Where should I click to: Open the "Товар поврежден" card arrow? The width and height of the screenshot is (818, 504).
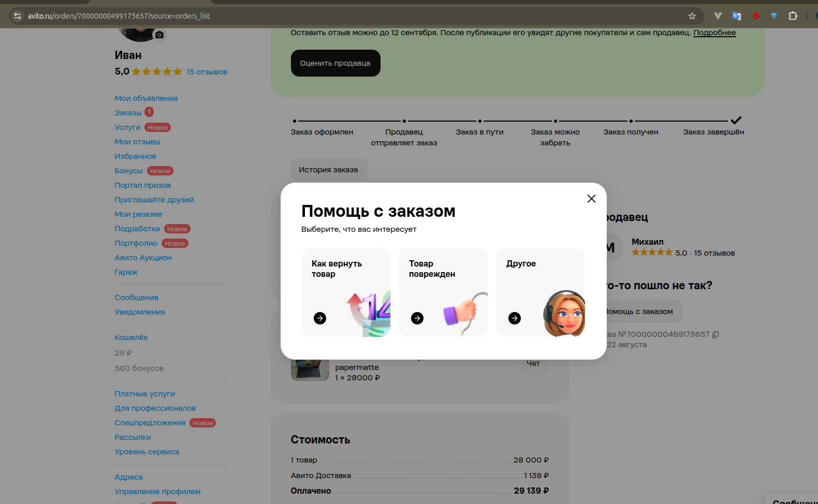(x=417, y=318)
